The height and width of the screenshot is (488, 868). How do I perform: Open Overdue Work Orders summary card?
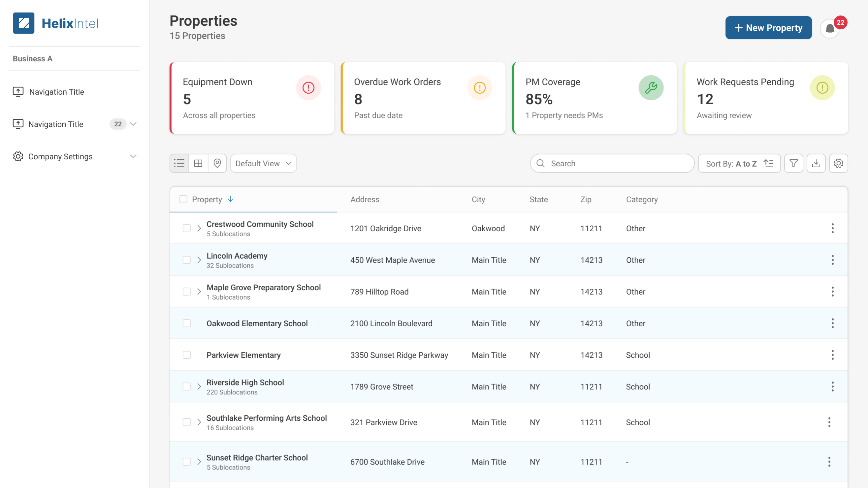423,98
